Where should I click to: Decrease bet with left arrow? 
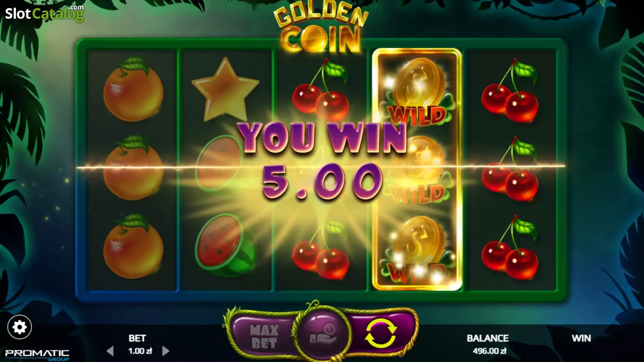(110, 351)
